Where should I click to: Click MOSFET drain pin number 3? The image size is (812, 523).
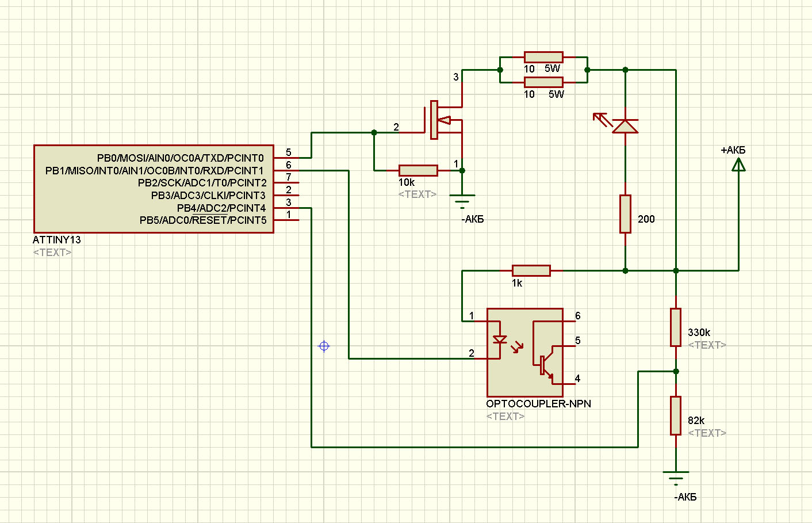click(456, 77)
